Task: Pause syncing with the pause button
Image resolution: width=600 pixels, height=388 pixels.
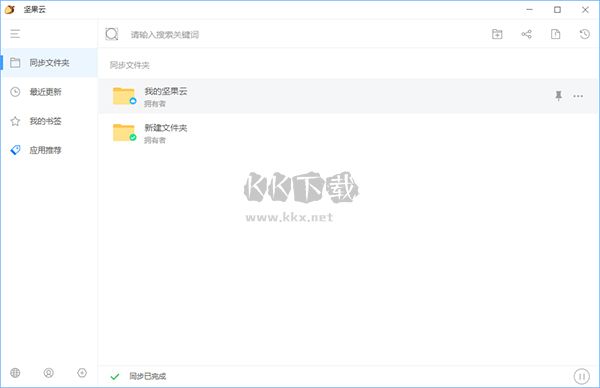Action: [582, 376]
